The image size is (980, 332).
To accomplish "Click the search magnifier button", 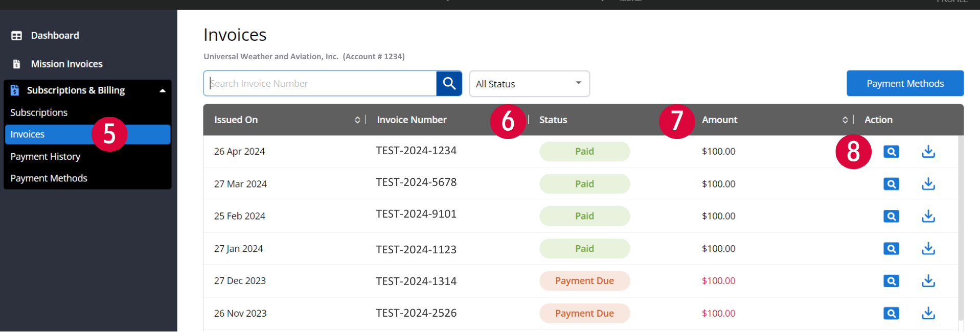I will click(x=449, y=83).
